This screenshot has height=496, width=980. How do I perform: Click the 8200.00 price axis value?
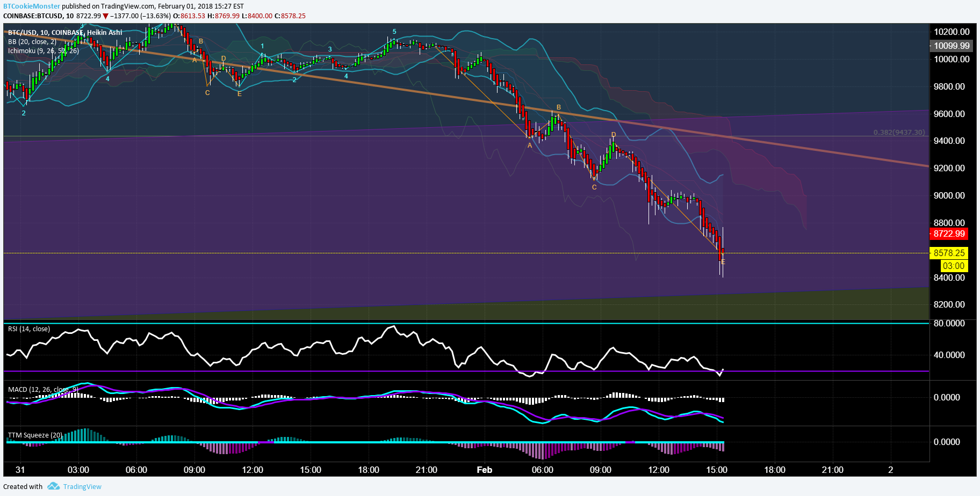[x=949, y=304]
